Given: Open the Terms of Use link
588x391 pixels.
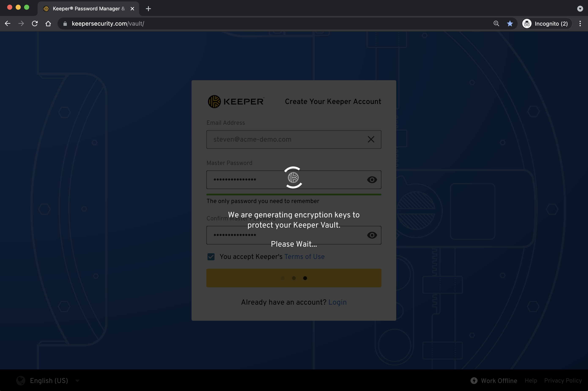Looking at the screenshot, I should coord(304,257).
